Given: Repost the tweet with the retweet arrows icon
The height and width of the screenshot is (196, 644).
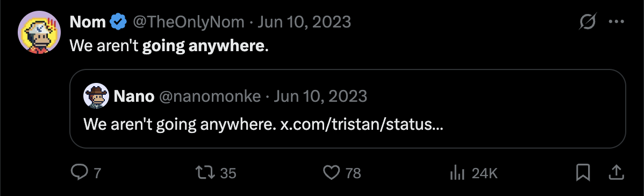Looking at the screenshot, I should point(206,172).
